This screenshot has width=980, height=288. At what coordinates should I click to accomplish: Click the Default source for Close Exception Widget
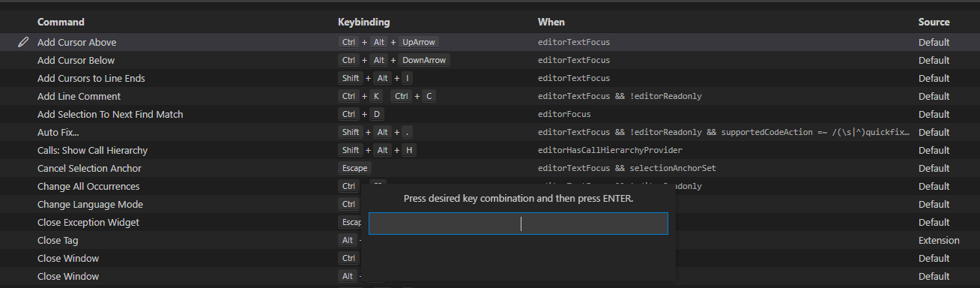(934, 222)
